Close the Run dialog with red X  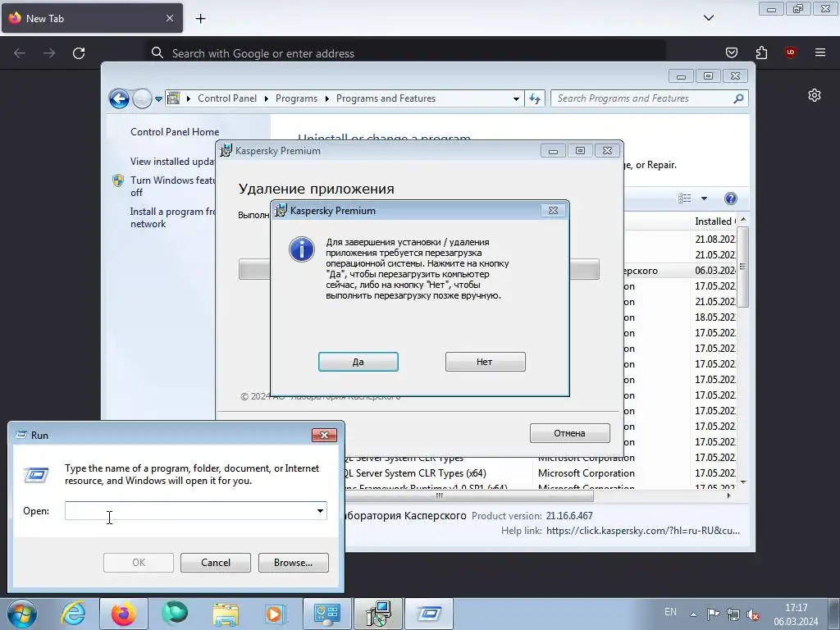pos(324,435)
